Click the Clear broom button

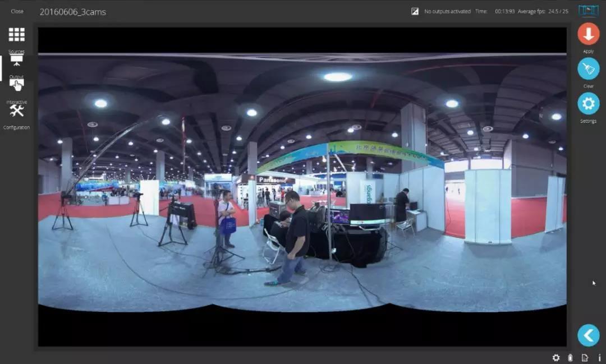point(588,69)
